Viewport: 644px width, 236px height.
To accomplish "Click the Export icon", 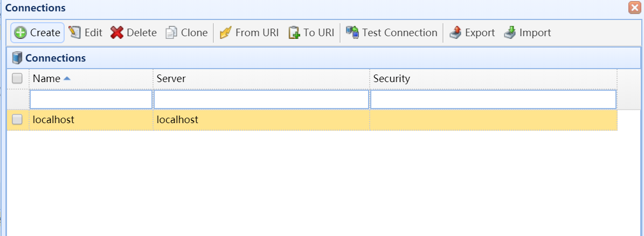I will point(455,32).
